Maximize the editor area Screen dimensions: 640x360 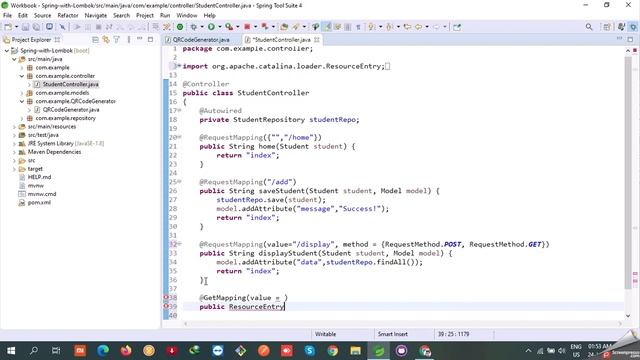pos(630,39)
